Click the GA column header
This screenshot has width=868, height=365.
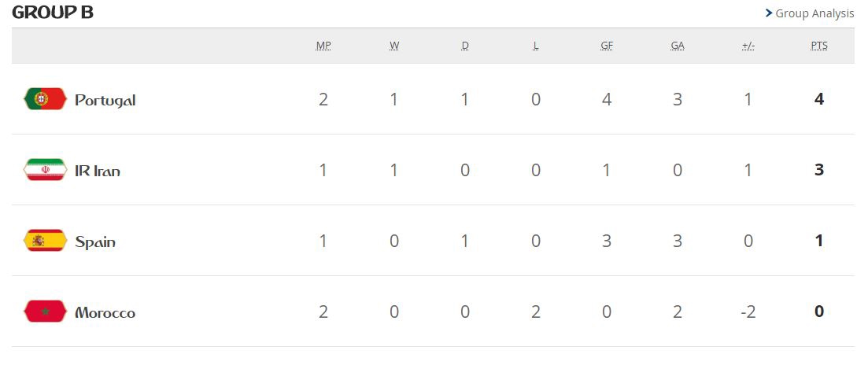tap(678, 46)
